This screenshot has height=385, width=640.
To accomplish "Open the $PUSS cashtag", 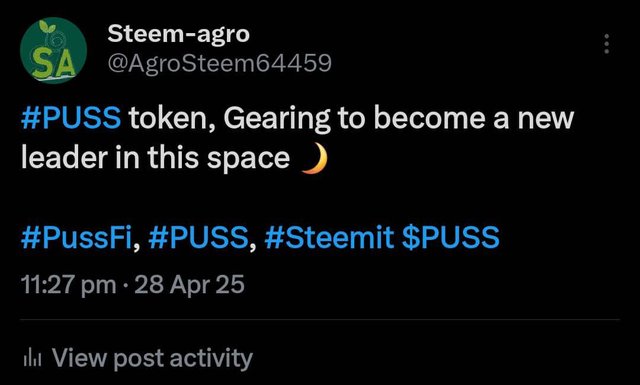I will pos(451,238).
